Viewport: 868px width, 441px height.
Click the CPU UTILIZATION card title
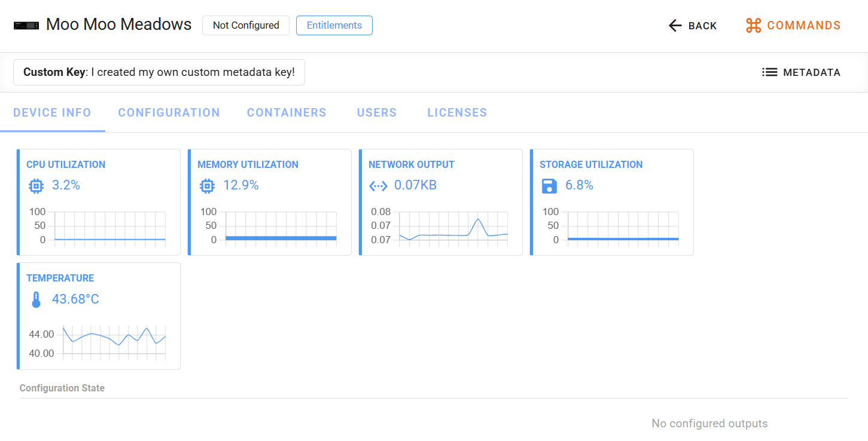click(x=66, y=164)
